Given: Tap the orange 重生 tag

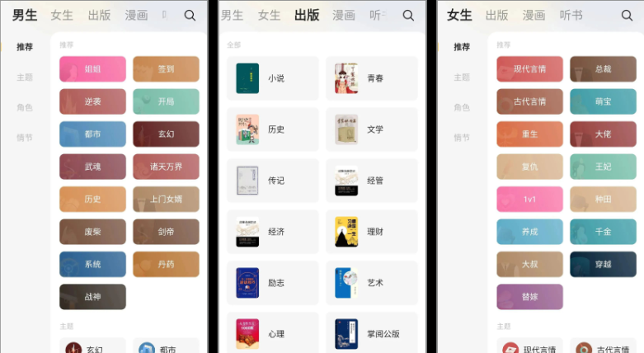Looking at the screenshot, I should pos(530,134).
